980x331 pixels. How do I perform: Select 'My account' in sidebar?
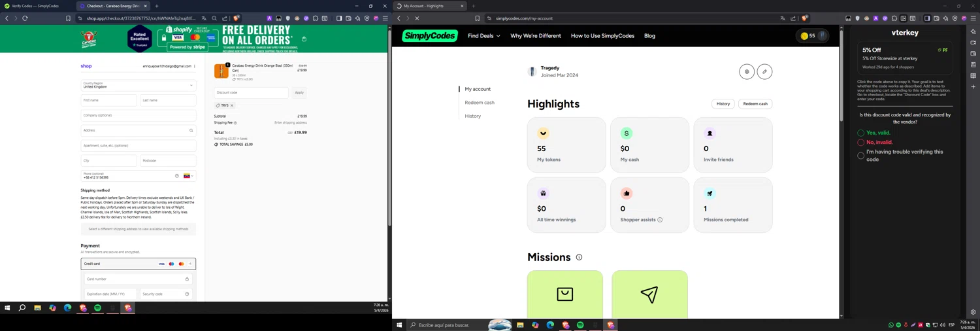[x=478, y=89]
